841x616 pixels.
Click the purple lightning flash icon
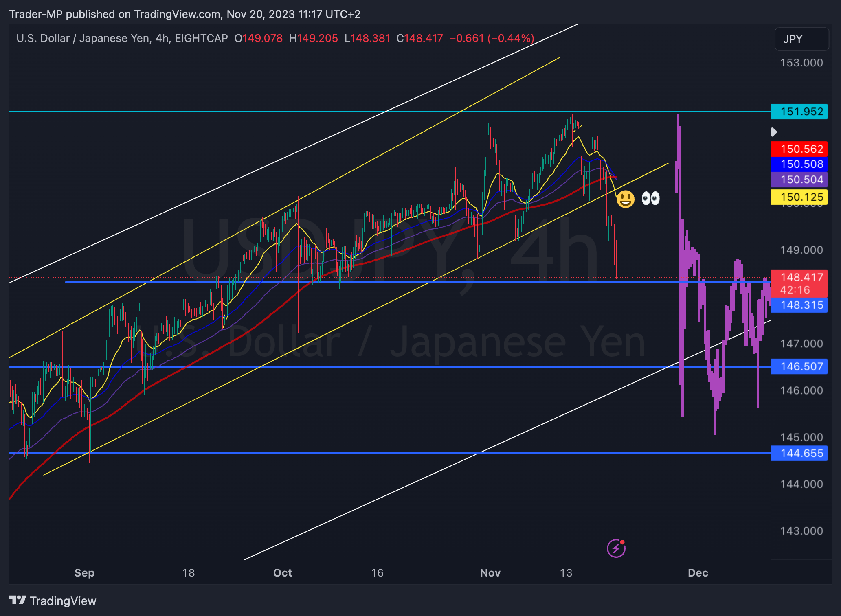(x=616, y=548)
